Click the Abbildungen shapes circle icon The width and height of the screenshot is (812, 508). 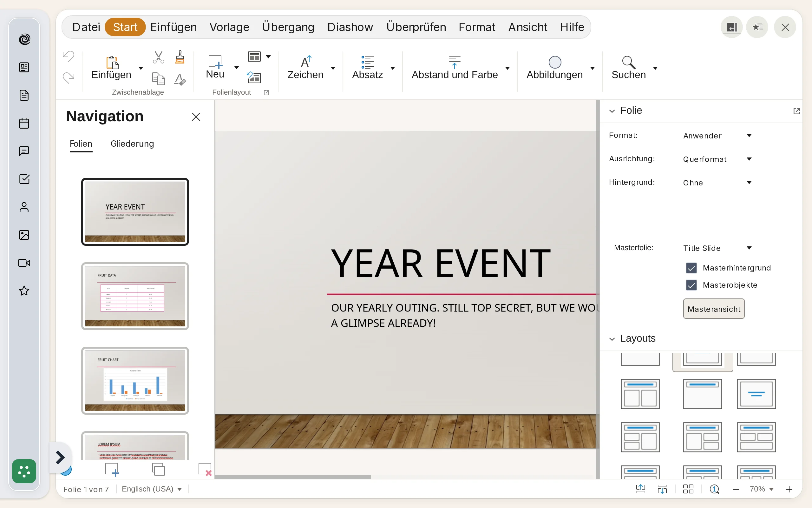(x=555, y=62)
